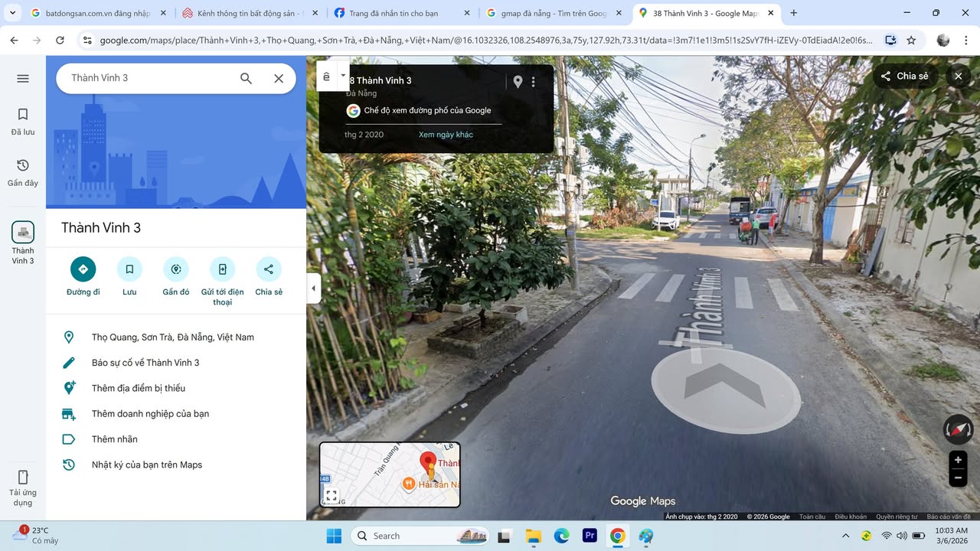Open the dropdown arrow beside the pegman control
This screenshot has height=551, width=980.
click(x=343, y=76)
